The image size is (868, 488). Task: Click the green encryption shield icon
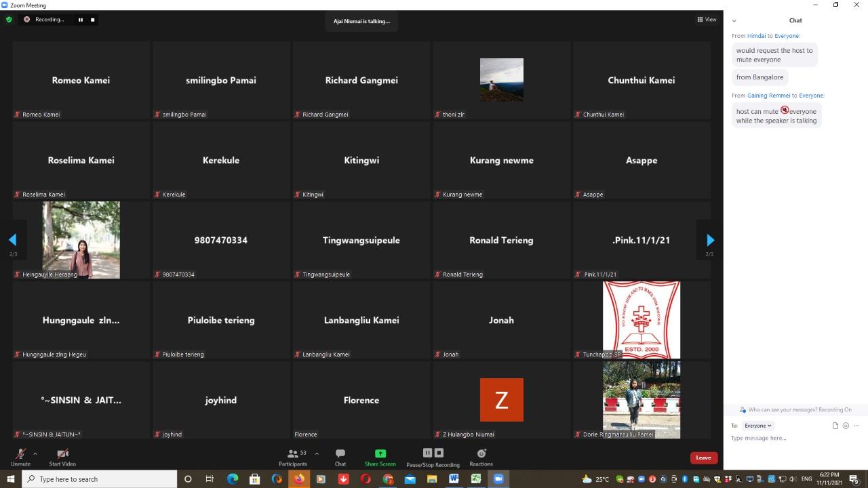click(9, 20)
